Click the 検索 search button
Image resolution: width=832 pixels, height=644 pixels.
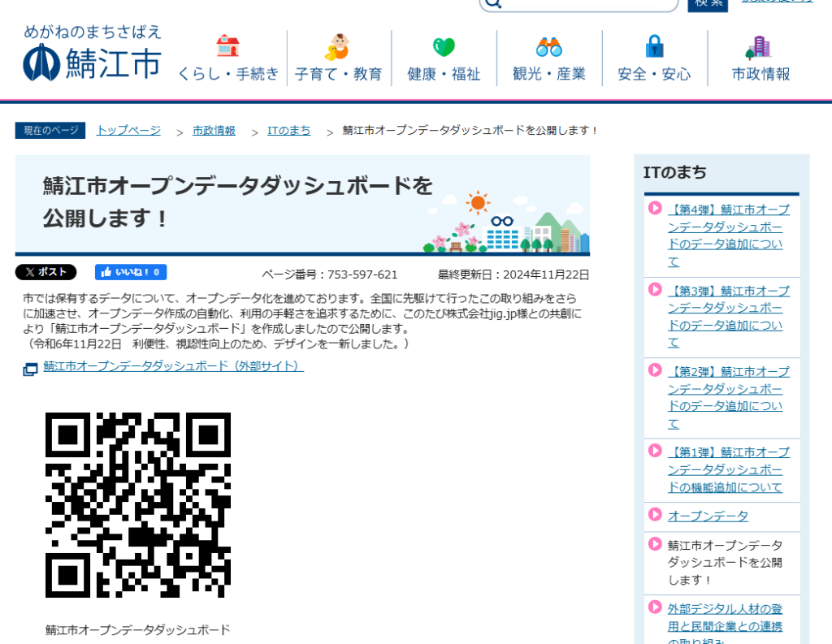(x=708, y=3)
